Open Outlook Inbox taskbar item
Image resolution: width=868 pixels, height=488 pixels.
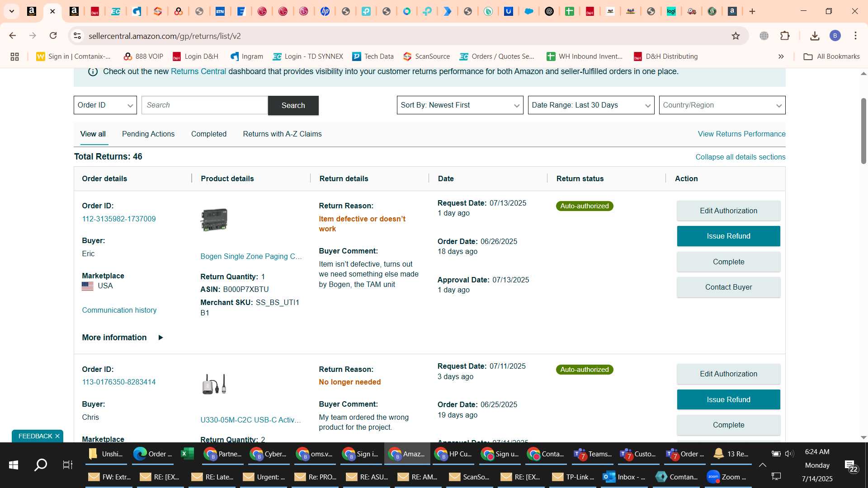point(625,477)
